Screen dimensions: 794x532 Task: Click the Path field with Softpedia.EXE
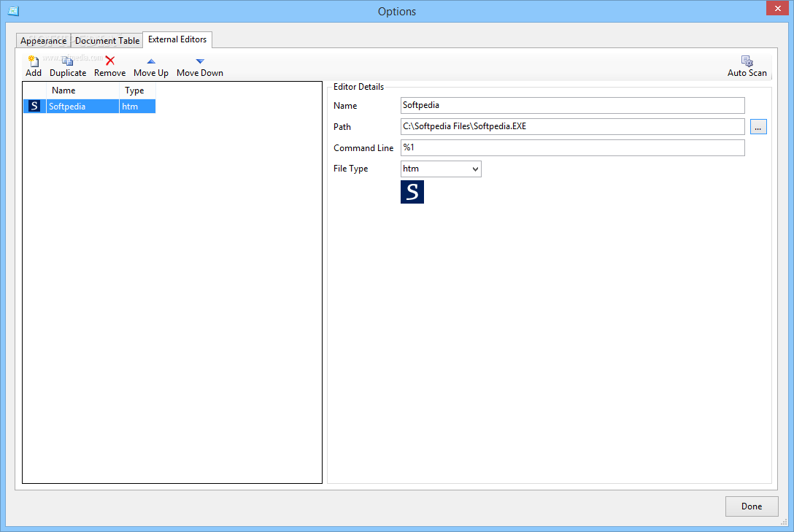[x=573, y=126]
